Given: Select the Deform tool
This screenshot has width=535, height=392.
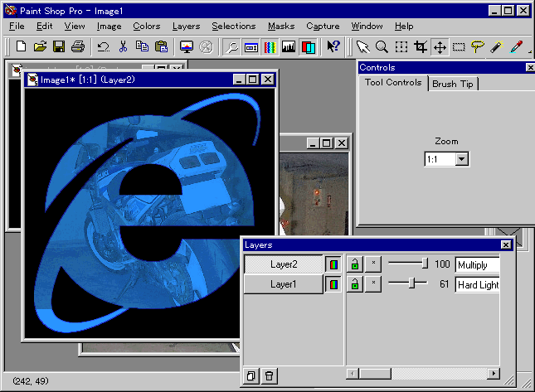Looking at the screenshot, I should pos(401,46).
